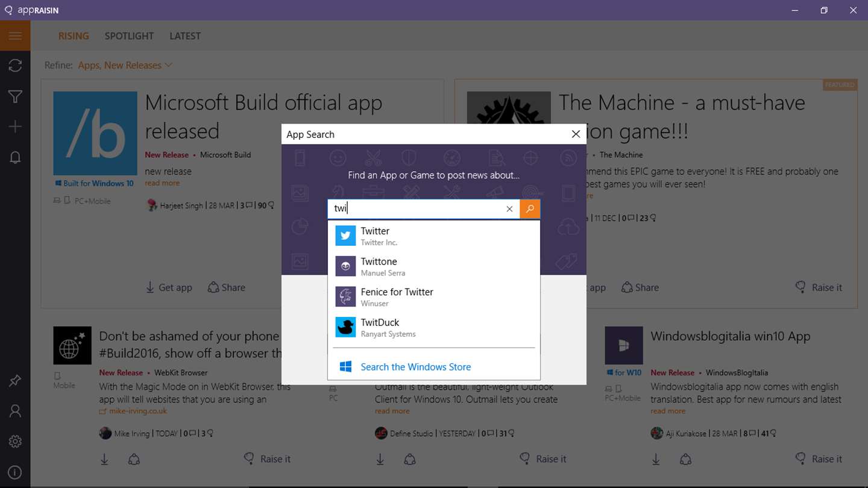Click Raise it under Outmail article
This screenshot has height=488, width=868.
tap(543, 458)
